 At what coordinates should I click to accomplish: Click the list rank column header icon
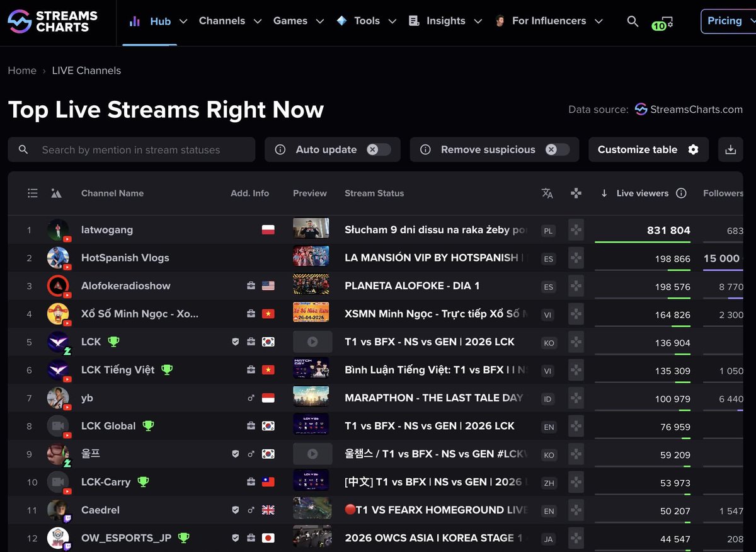tap(33, 193)
